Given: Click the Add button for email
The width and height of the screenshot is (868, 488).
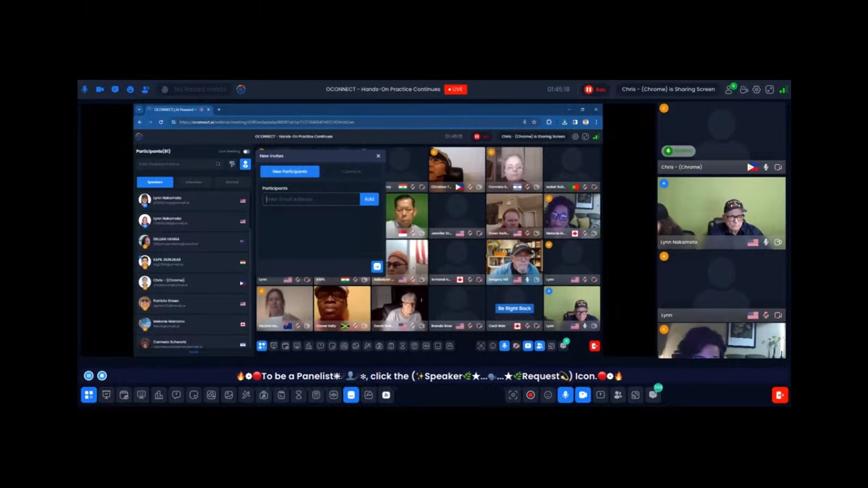Looking at the screenshot, I should [x=369, y=200].
